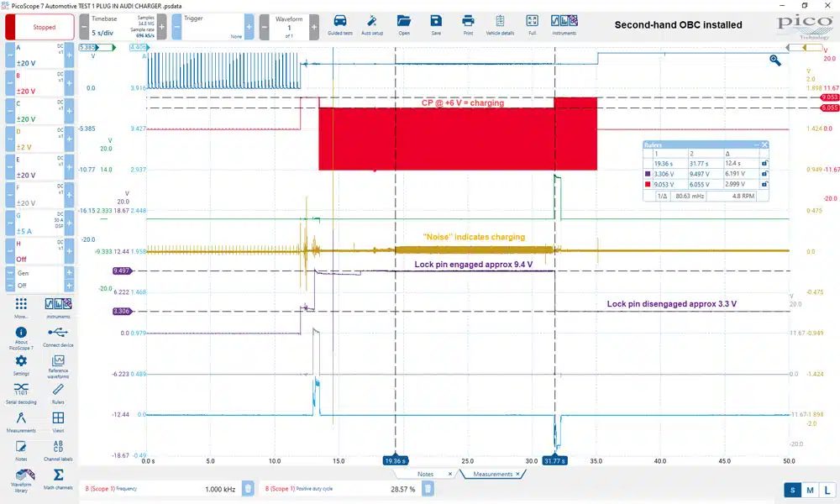
Task: Close the Measurements tab
Action: [518, 474]
